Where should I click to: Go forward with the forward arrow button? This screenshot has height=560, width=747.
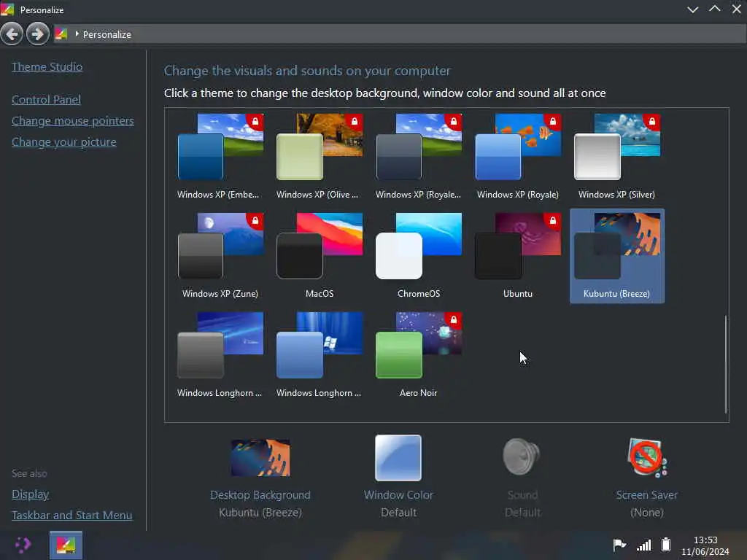pyautogui.click(x=38, y=34)
